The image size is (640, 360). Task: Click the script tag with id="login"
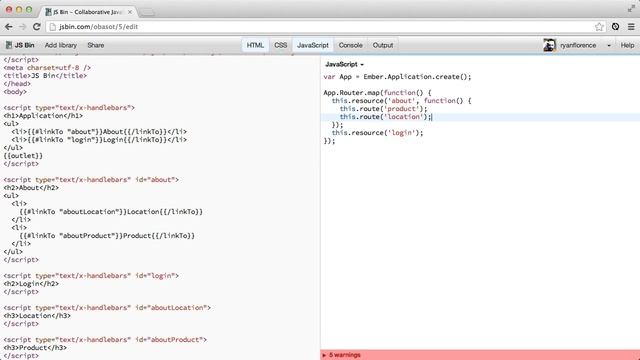tap(91, 276)
